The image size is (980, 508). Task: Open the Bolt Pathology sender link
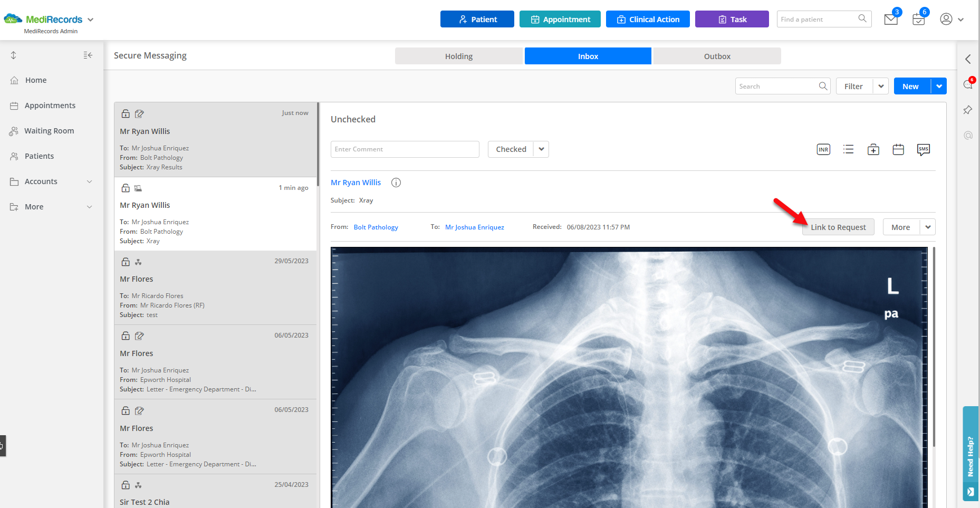point(376,227)
